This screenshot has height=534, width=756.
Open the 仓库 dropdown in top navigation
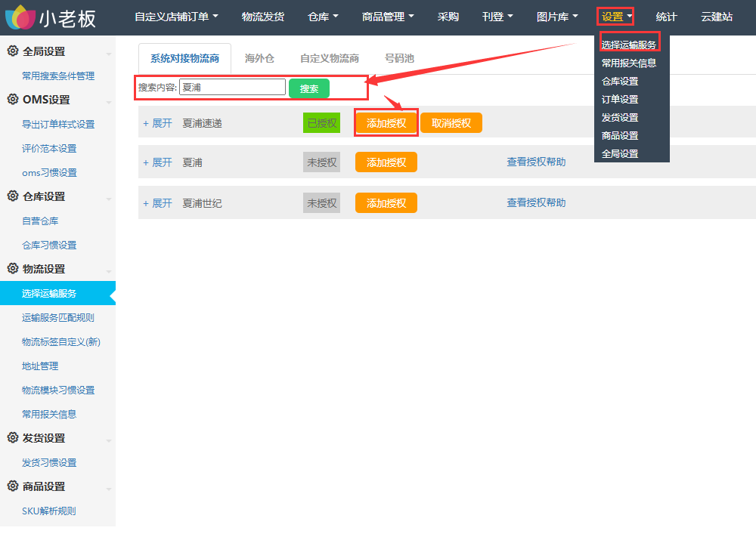point(324,17)
